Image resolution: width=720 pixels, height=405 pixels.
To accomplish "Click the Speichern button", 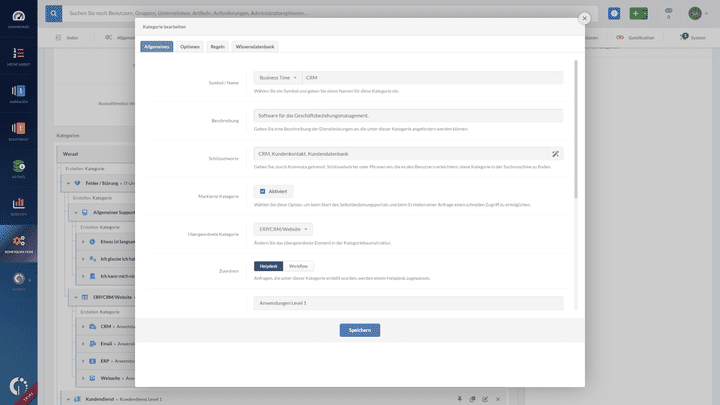I will click(359, 330).
